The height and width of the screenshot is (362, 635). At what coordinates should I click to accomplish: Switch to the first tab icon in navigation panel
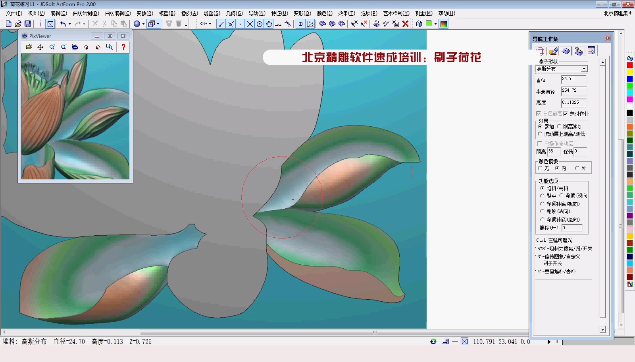tap(540, 51)
